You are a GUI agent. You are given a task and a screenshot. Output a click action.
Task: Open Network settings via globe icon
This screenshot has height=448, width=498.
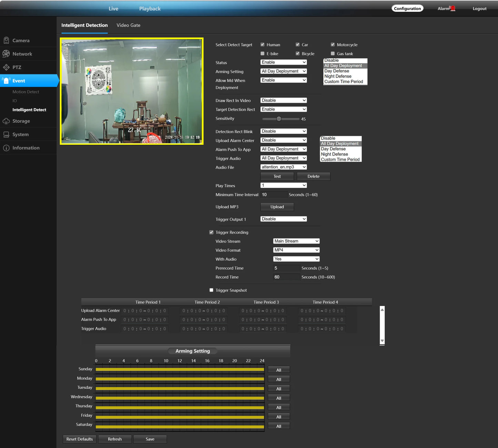pos(6,54)
